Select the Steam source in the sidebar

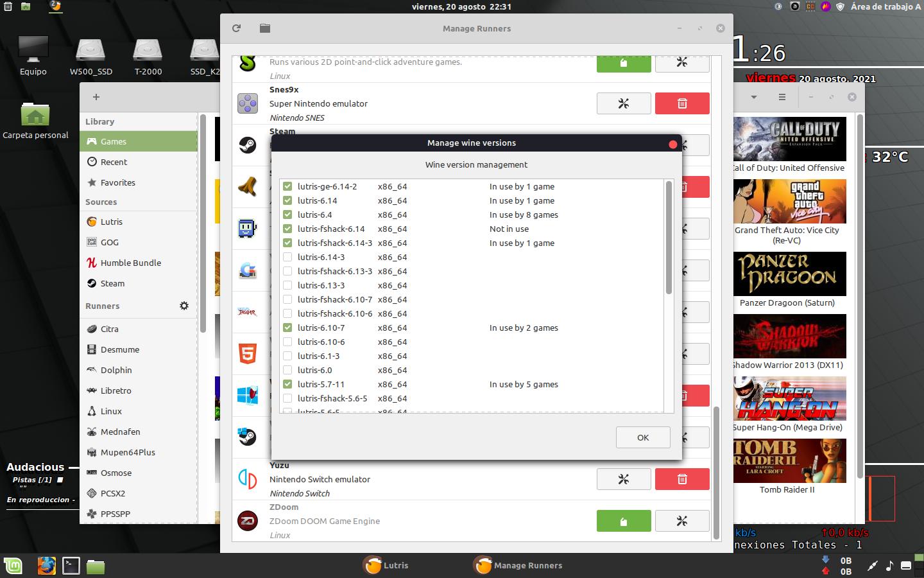tap(112, 283)
